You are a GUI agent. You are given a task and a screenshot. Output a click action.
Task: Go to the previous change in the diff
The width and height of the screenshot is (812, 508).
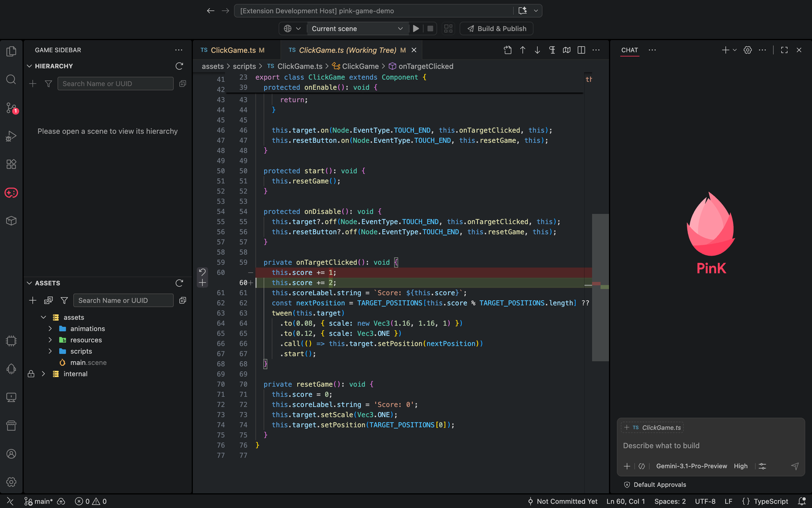click(523, 50)
